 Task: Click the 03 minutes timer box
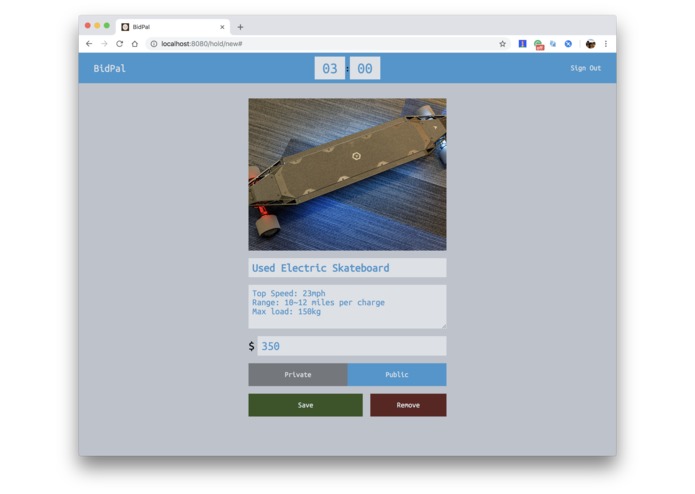pyautogui.click(x=330, y=68)
